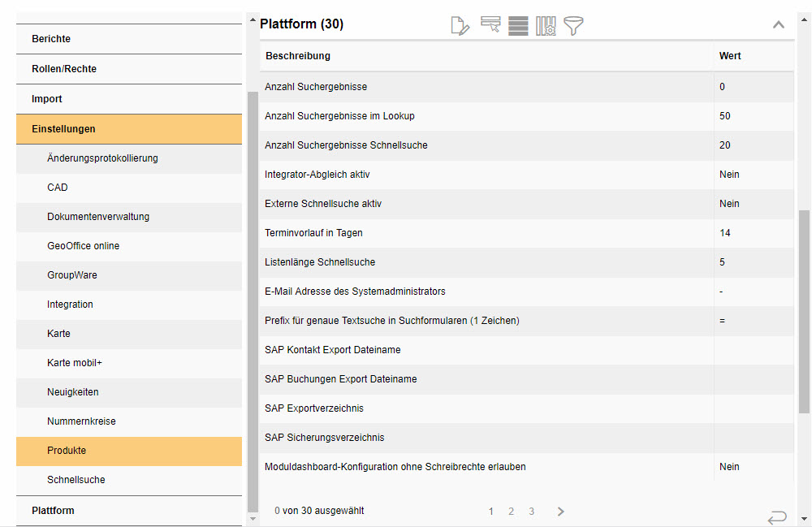This screenshot has height=527, width=812.
Task: Activate the row selection tool icon
Action: 490,25
